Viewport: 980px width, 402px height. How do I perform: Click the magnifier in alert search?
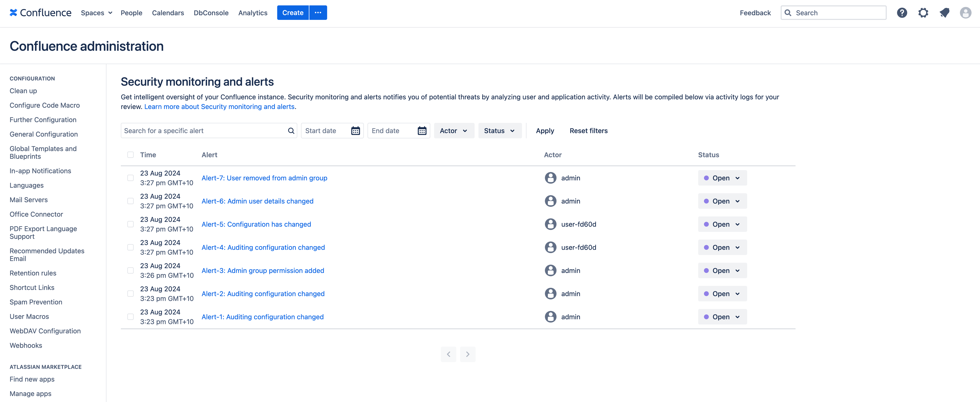pos(291,130)
